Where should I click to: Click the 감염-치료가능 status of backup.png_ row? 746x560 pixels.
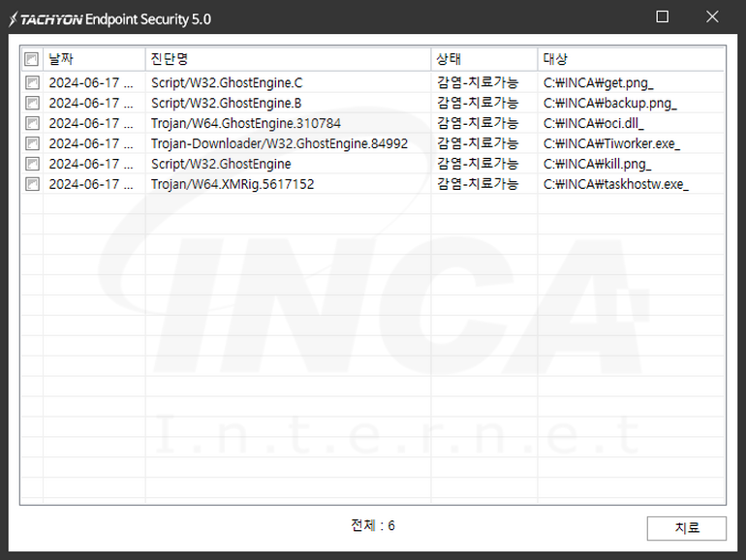tap(478, 103)
